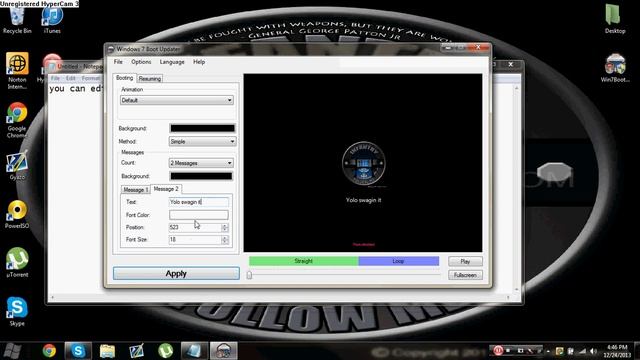Click the volume icon in system tray
The height and width of the screenshot is (360, 640).
pos(593,351)
